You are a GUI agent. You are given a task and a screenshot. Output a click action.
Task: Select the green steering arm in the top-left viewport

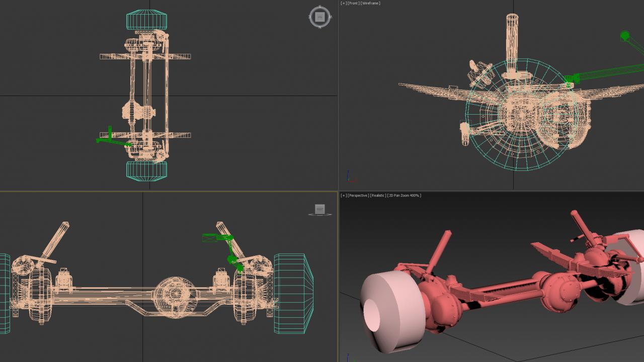(112, 141)
